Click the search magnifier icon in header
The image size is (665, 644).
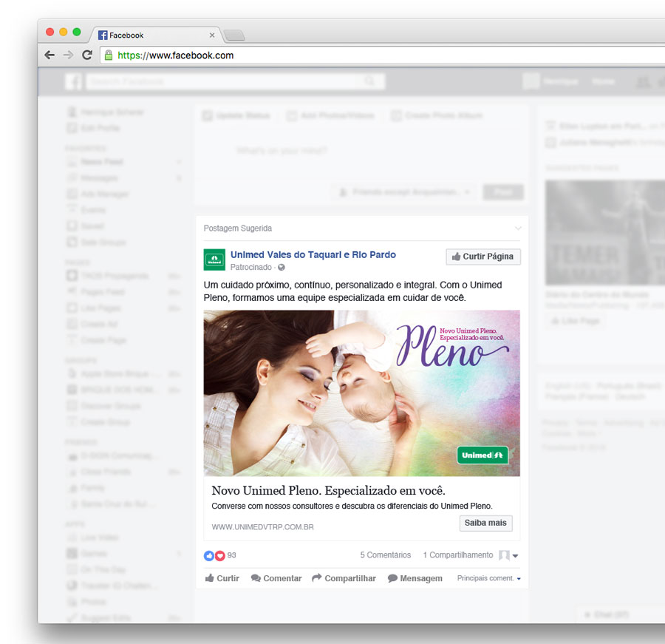(370, 81)
